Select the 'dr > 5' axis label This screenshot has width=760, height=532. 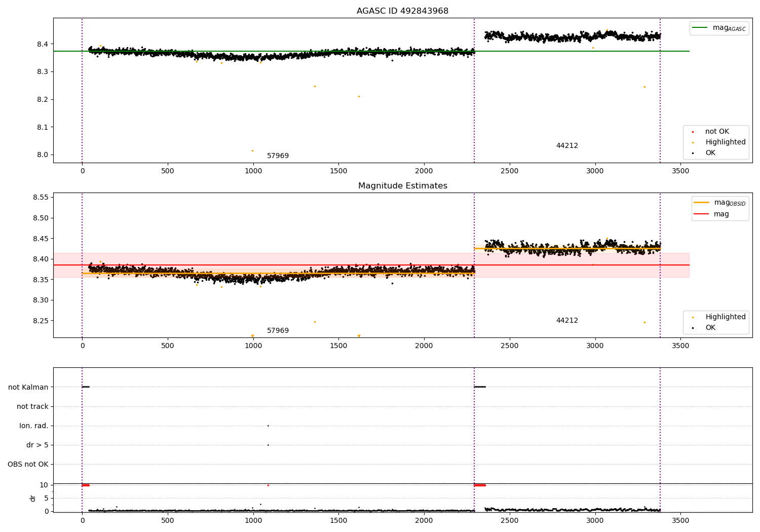click(x=37, y=445)
